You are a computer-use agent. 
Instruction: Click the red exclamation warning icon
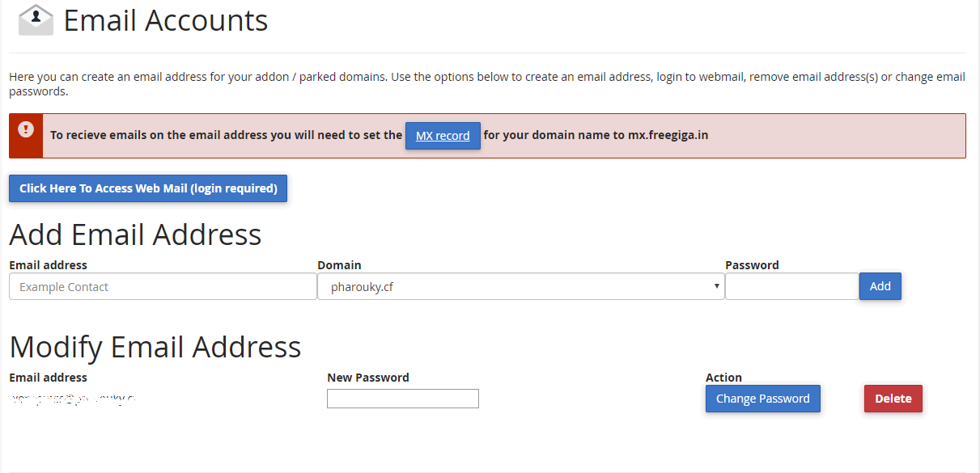click(x=26, y=129)
